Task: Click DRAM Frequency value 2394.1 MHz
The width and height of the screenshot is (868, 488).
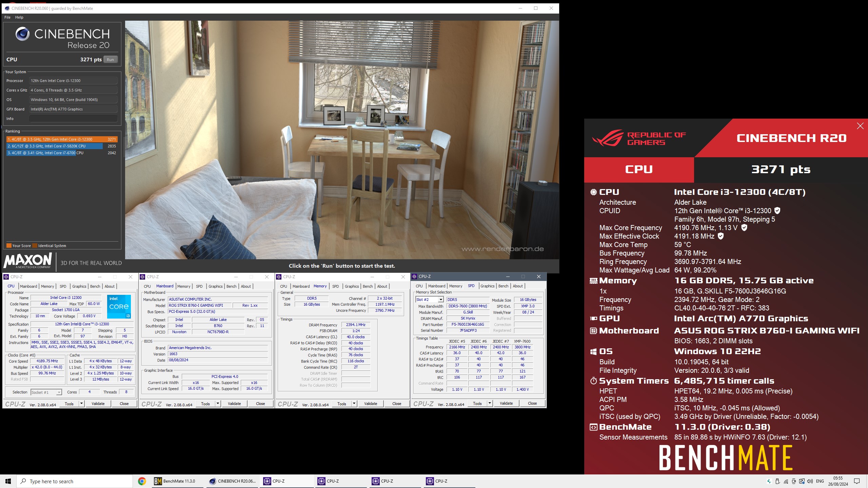Action: (356, 325)
